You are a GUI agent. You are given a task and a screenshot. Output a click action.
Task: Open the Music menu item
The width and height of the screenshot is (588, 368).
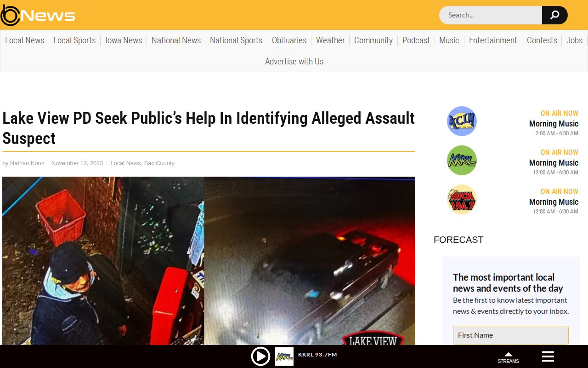[x=449, y=40]
